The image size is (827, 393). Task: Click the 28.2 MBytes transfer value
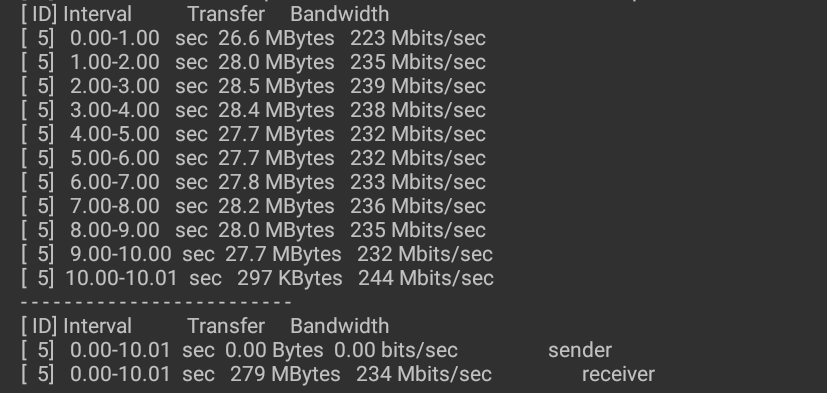point(276,206)
